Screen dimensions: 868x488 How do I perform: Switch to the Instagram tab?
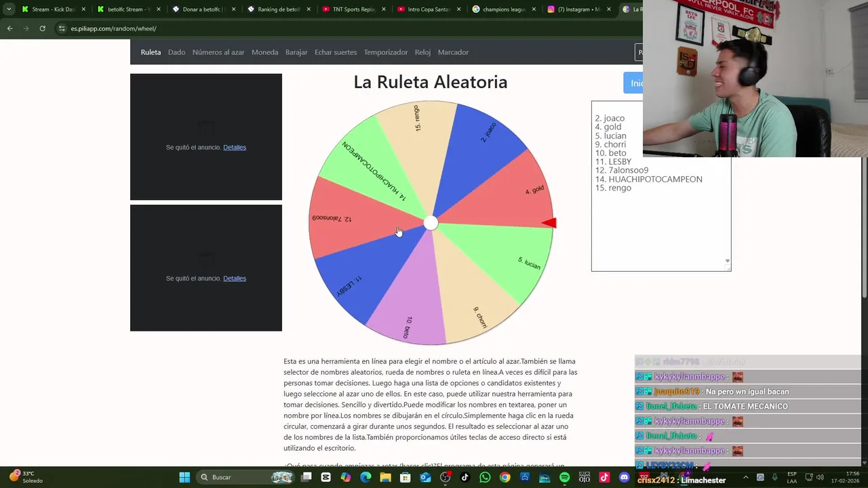click(x=578, y=9)
